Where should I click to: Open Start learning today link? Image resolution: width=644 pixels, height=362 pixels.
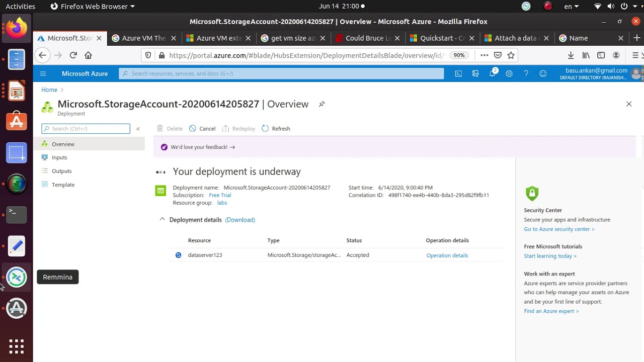[x=550, y=256]
